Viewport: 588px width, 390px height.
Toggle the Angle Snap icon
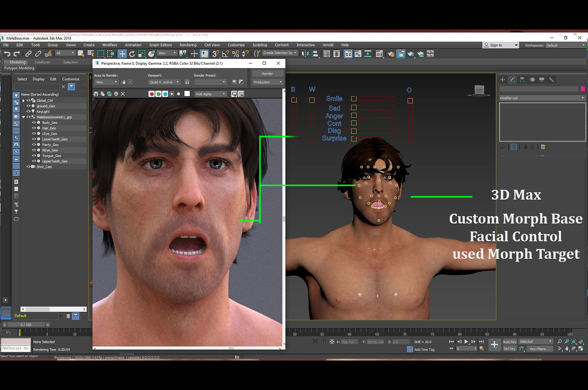226,54
